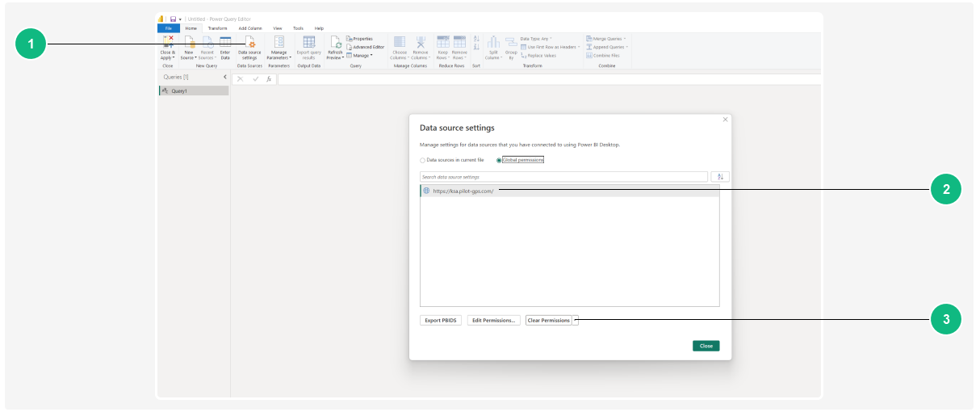This screenshot has width=980, height=412.
Task: Select Query1 in the Queries pane
Action: tap(194, 91)
